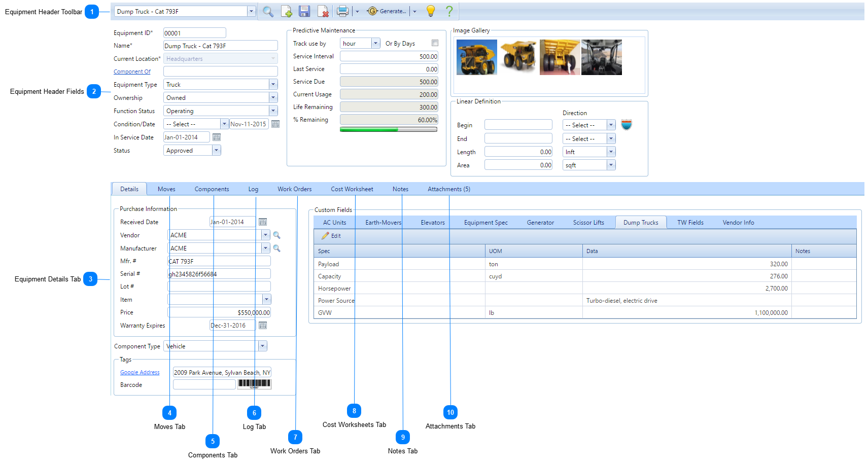Image resolution: width=868 pixels, height=464 pixels.
Task: Expand the Equipment Type dropdown
Action: (x=273, y=85)
